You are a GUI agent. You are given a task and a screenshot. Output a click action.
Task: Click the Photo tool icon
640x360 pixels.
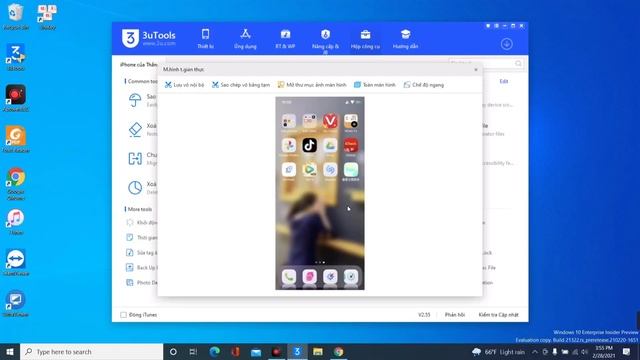pyautogui.click(x=130, y=282)
